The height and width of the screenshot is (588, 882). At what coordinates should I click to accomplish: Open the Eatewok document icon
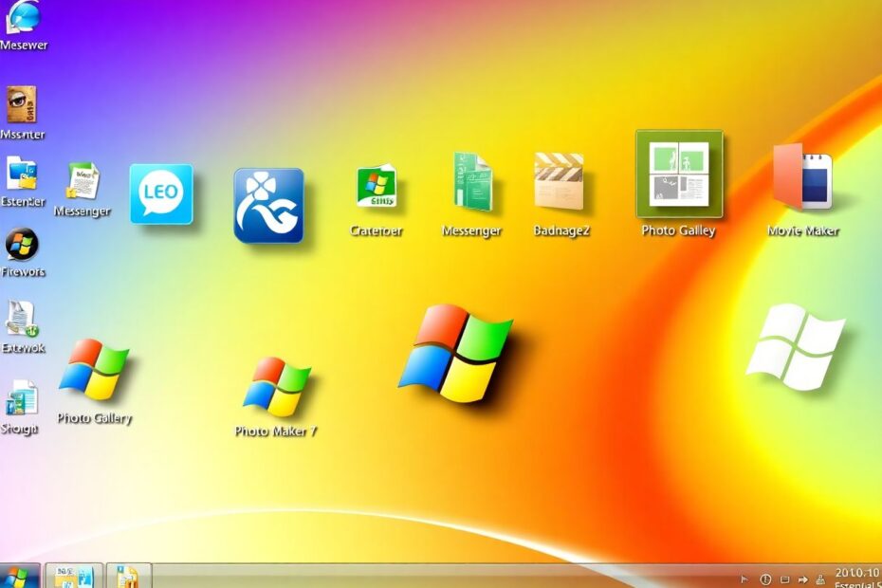(x=22, y=319)
